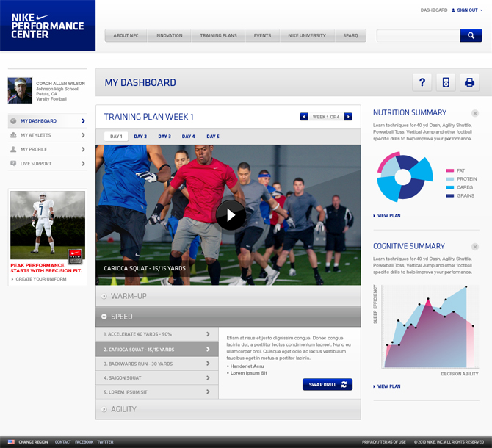
Task: Click the Dashboard link at top
Action: click(434, 10)
